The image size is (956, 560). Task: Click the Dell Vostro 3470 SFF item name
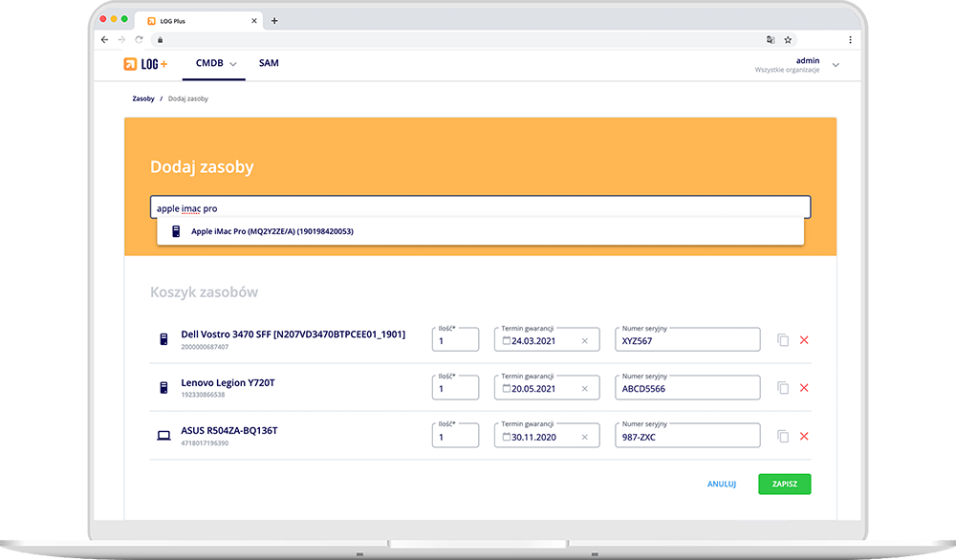(293, 334)
